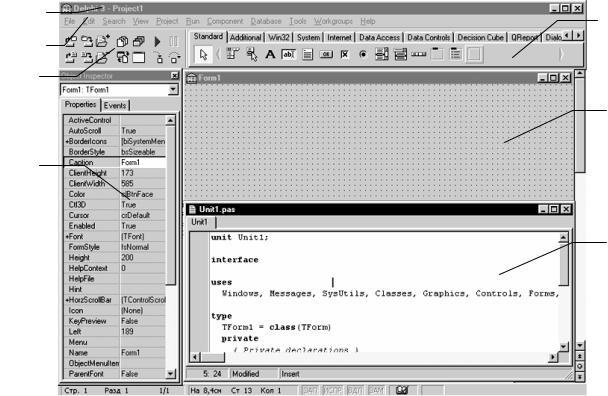Expand the +HorzScrollBar property
Image resolution: width=608 pixels, height=396 pixels.
(x=67, y=300)
